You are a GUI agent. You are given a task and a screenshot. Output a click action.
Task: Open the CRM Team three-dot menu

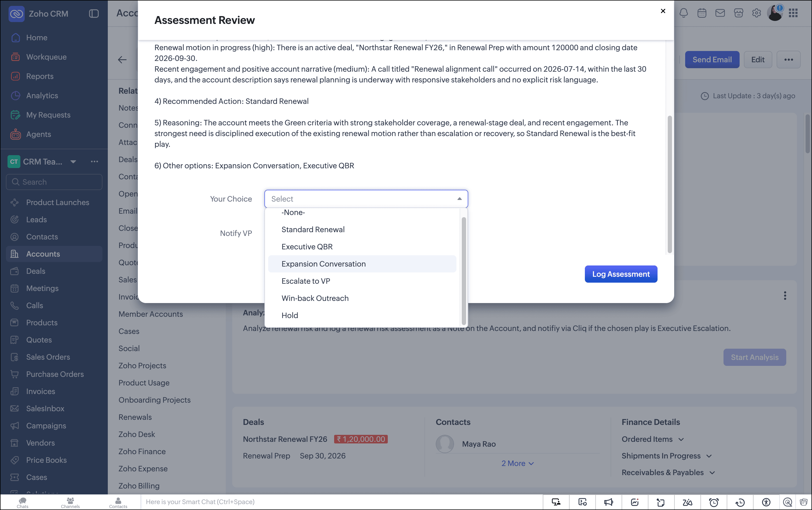(94, 162)
